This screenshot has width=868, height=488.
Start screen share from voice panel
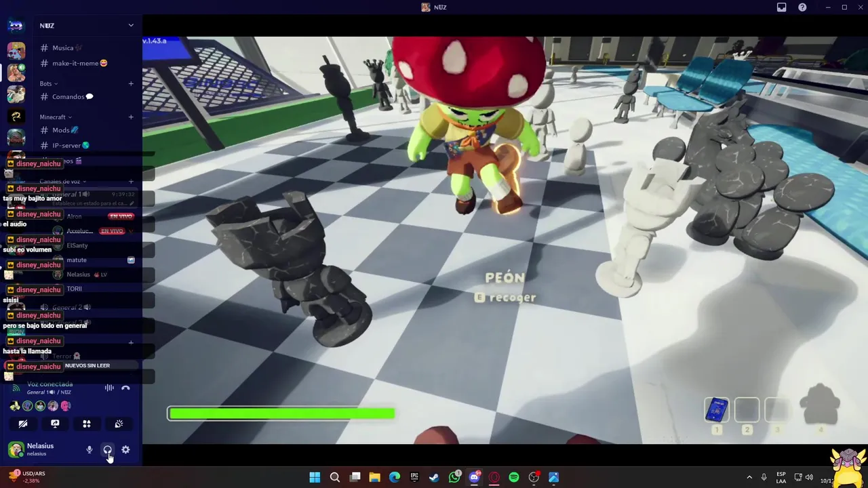click(55, 424)
